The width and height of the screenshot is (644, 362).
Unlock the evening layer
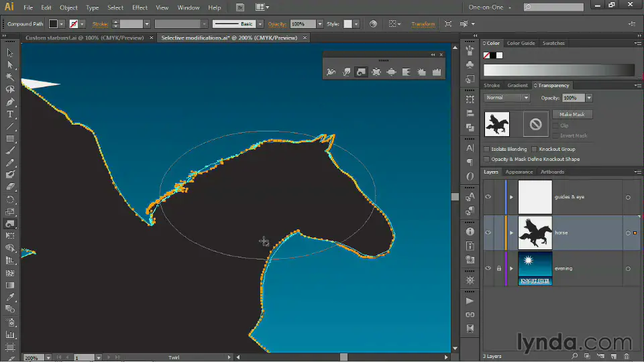[498, 268]
